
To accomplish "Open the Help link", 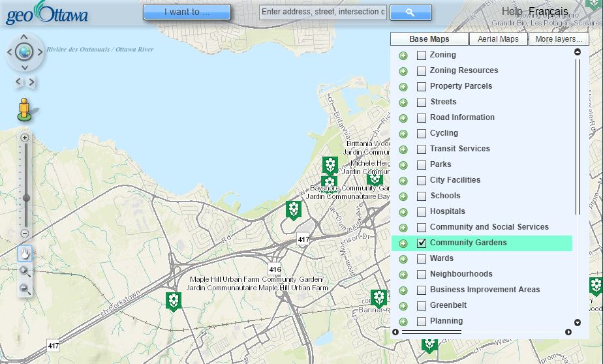I will [x=512, y=12].
